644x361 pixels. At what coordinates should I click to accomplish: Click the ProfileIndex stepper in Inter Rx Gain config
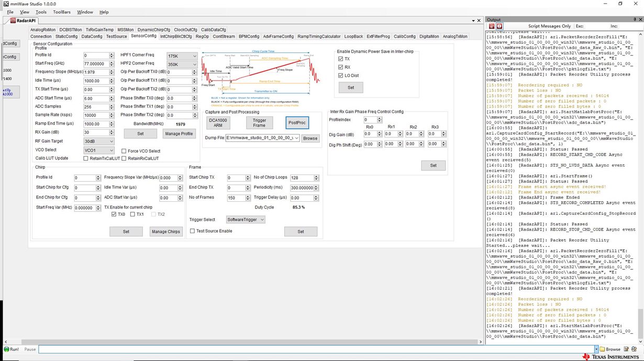pos(380,120)
